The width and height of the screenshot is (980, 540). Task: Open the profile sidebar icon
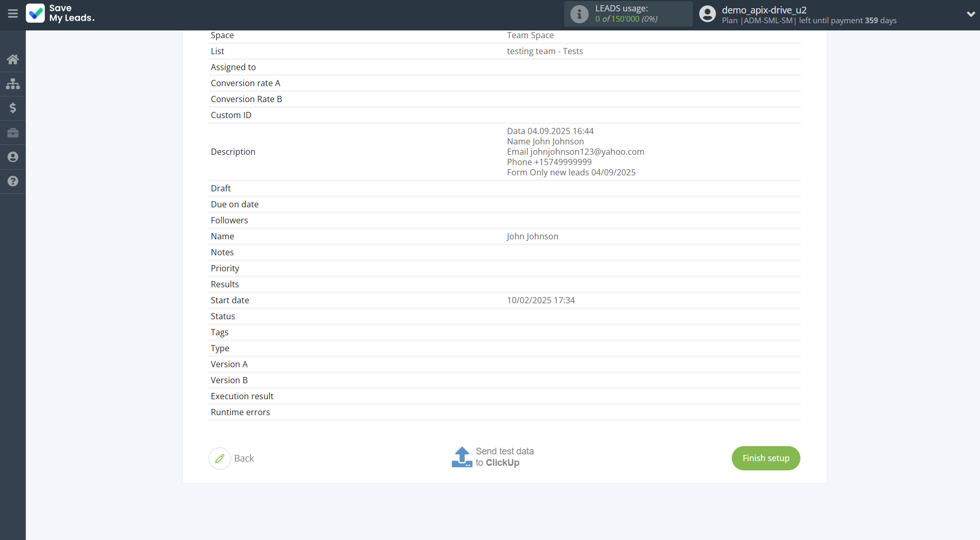[13, 157]
